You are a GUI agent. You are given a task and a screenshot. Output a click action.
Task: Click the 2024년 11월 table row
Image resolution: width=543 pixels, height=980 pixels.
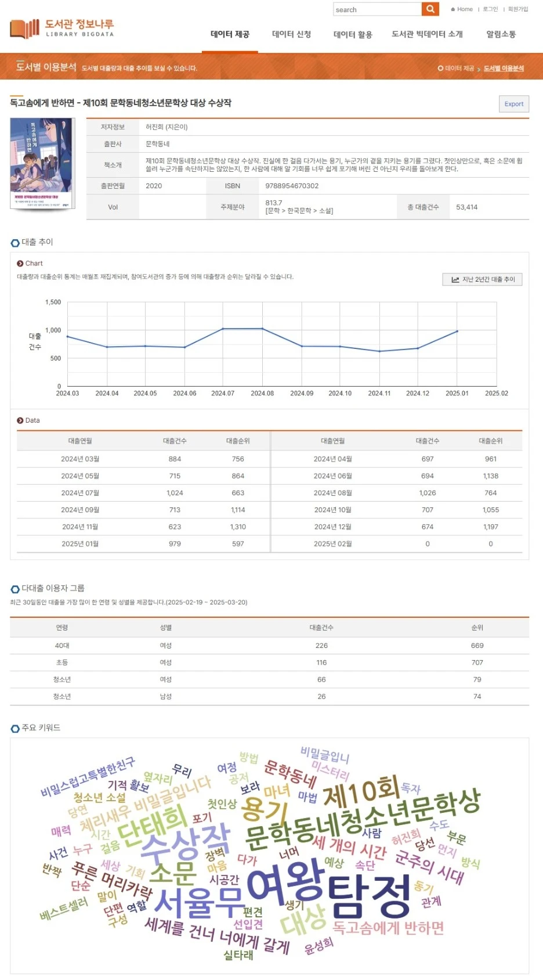(x=143, y=527)
